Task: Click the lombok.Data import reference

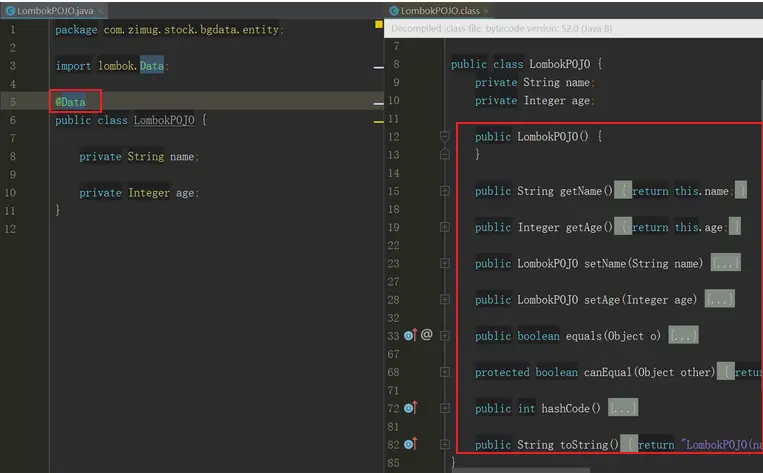Action: (131, 66)
